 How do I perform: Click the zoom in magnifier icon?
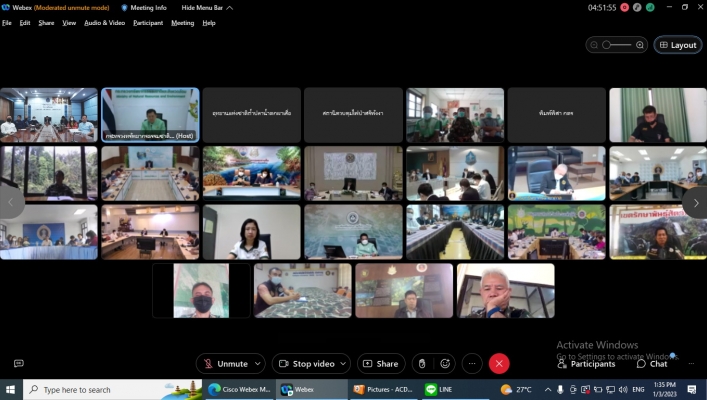click(x=640, y=45)
